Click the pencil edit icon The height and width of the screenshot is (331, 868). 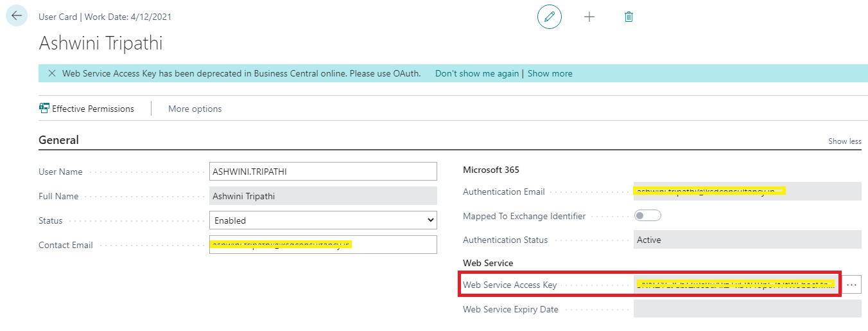click(549, 17)
